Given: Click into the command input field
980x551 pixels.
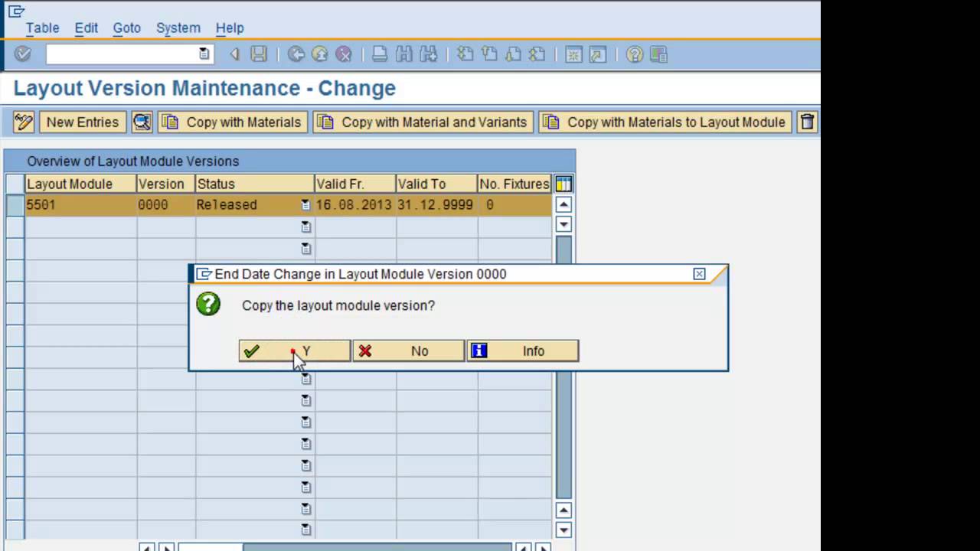Looking at the screenshot, I should click(x=121, y=54).
